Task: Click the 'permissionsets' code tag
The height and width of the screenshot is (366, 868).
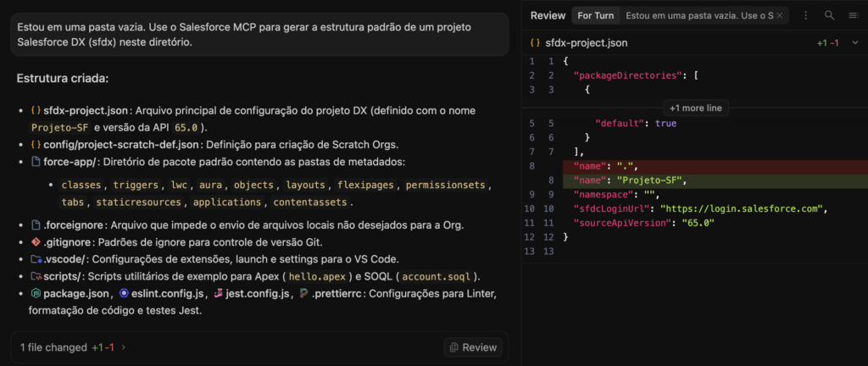Action: pyautogui.click(x=445, y=185)
